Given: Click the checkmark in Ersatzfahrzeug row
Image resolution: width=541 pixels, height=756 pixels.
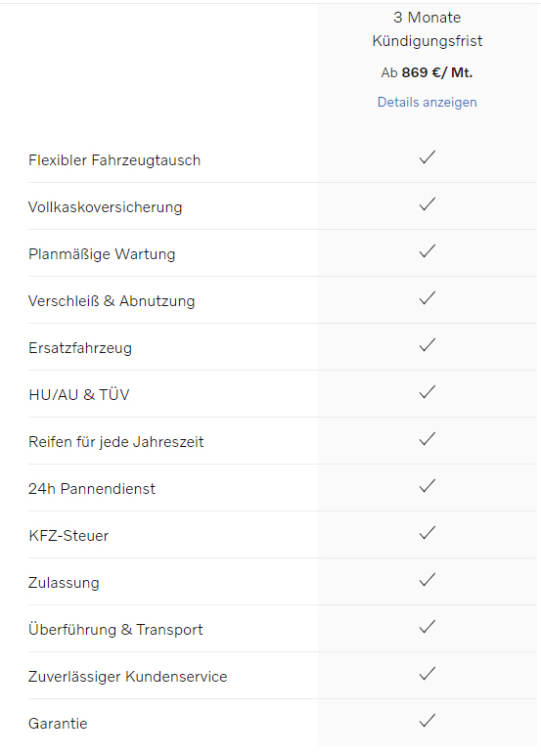Looking at the screenshot, I should click(428, 344).
